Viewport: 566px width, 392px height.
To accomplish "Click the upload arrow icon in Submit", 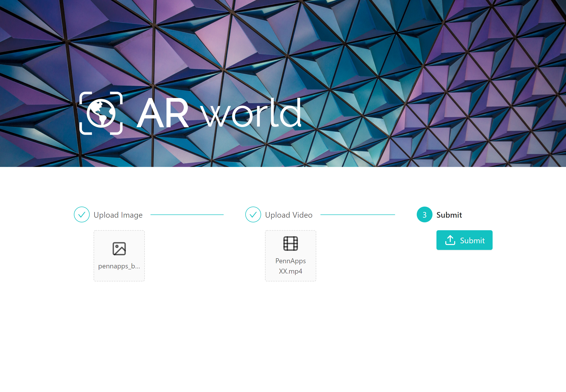I will tap(450, 240).
